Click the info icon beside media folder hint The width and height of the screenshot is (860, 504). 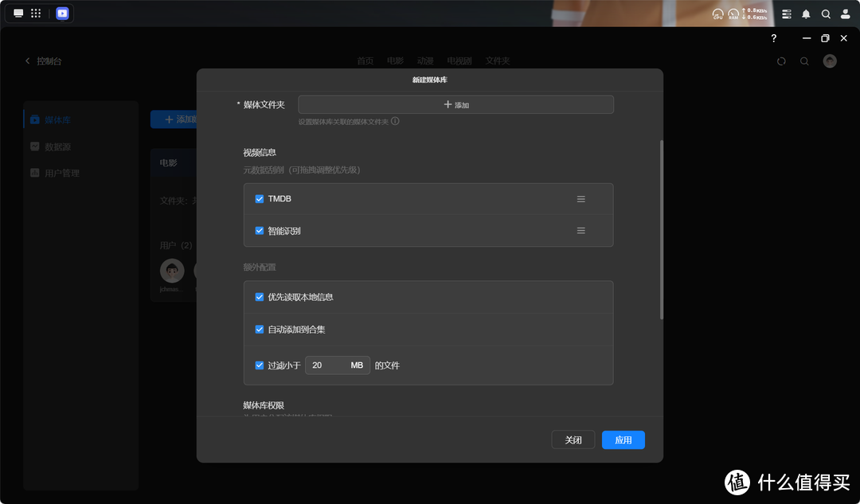[x=395, y=122]
